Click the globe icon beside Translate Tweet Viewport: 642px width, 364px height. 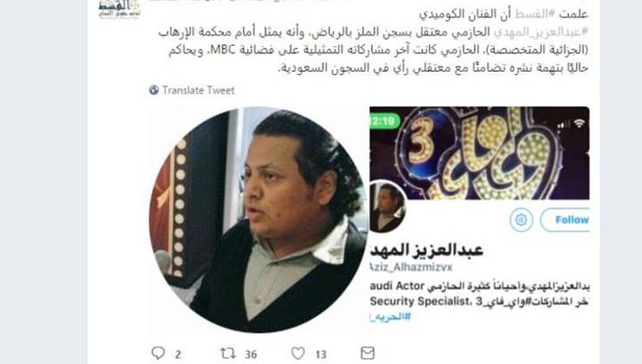pos(154,90)
